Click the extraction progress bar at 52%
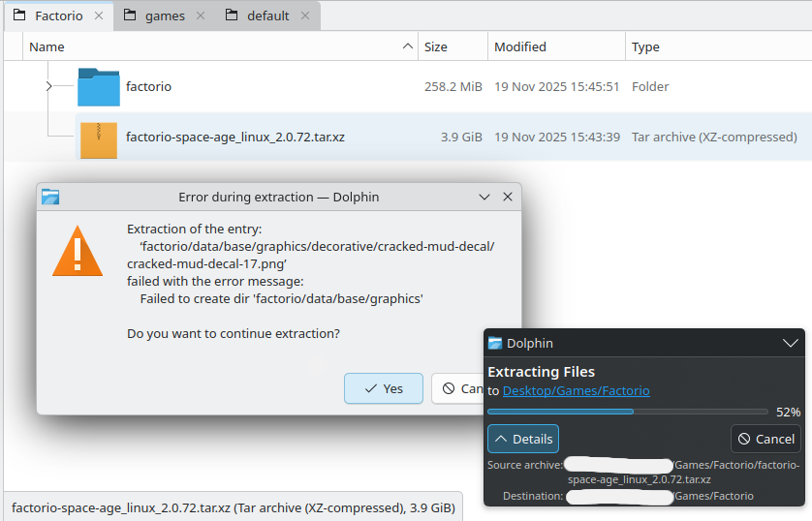The width and height of the screenshot is (812, 521). [628, 412]
